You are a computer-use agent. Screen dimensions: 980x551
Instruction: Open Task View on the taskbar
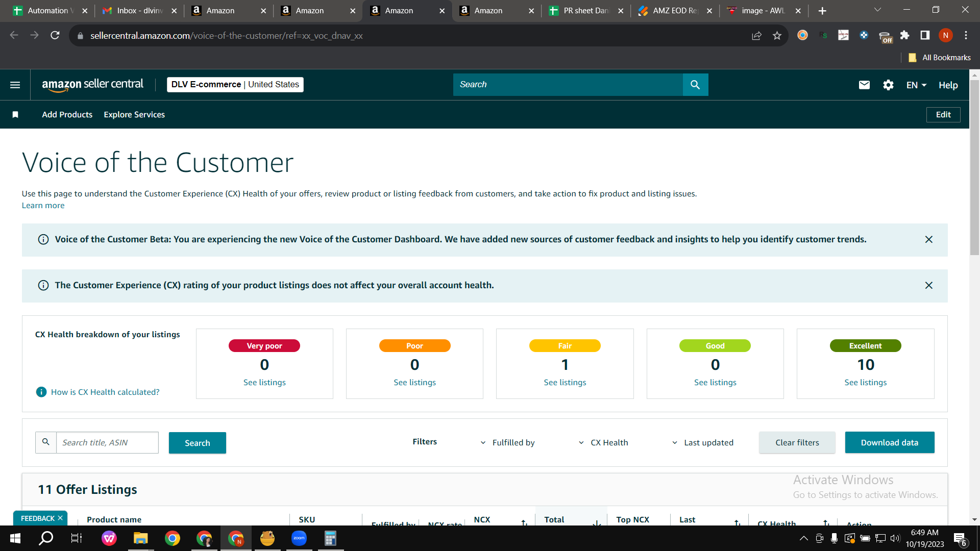[77, 538]
